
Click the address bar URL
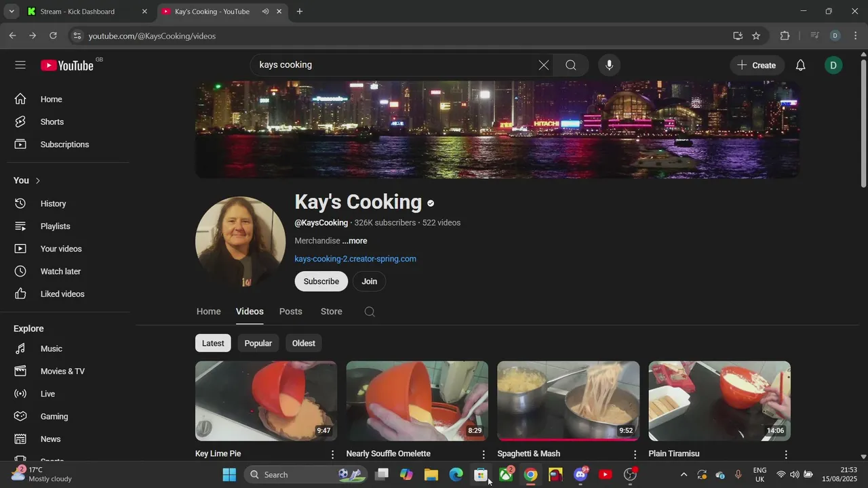[152, 36]
